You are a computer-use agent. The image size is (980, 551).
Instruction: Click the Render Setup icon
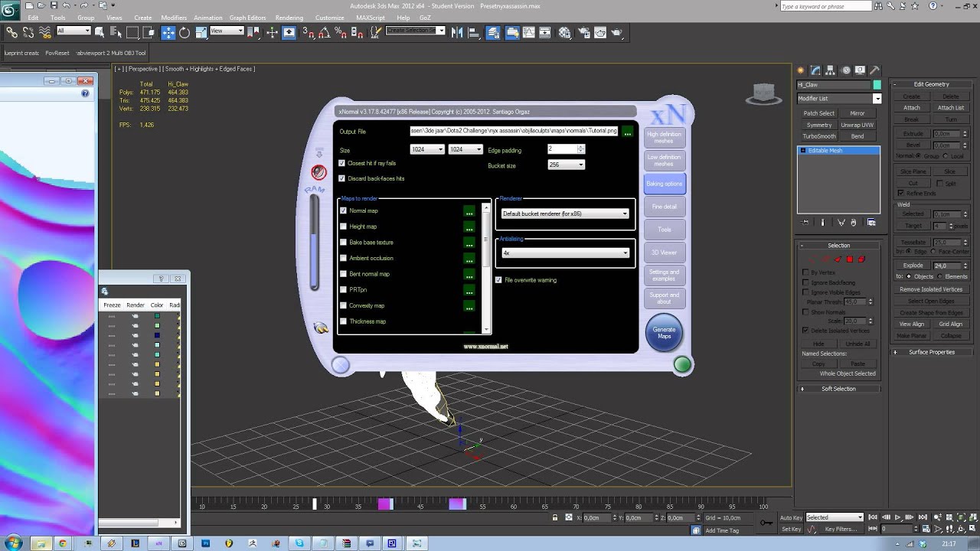[583, 32]
